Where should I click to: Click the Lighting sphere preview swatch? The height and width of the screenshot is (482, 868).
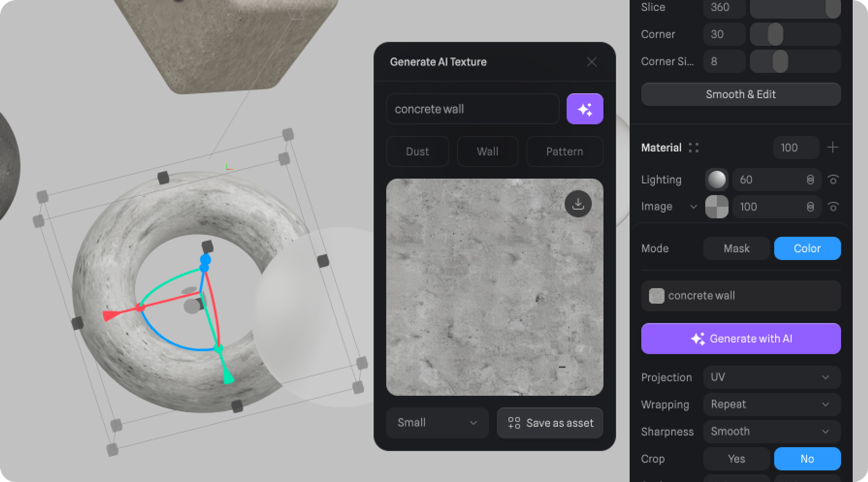717,180
